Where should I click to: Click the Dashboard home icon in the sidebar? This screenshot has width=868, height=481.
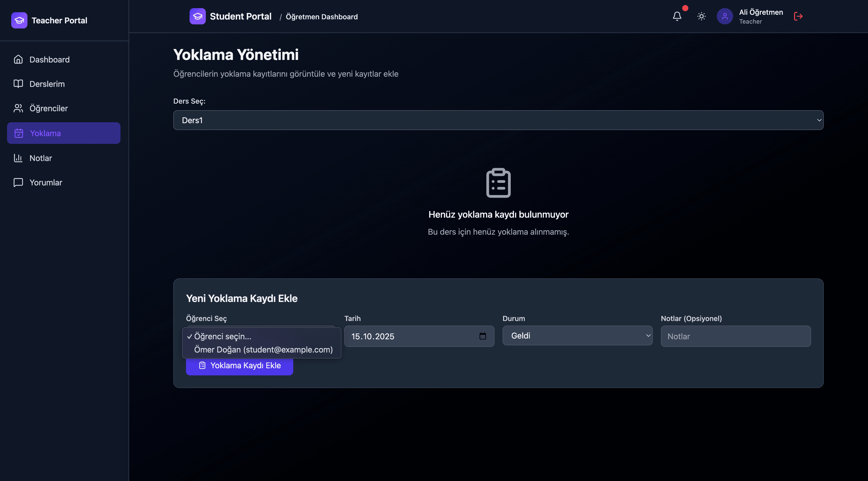click(x=18, y=59)
